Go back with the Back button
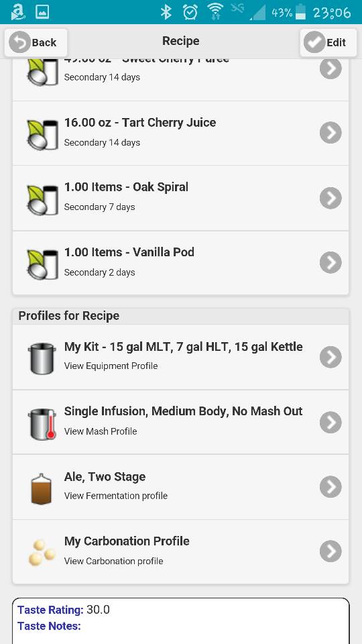 pyautogui.click(x=36, y=42)
